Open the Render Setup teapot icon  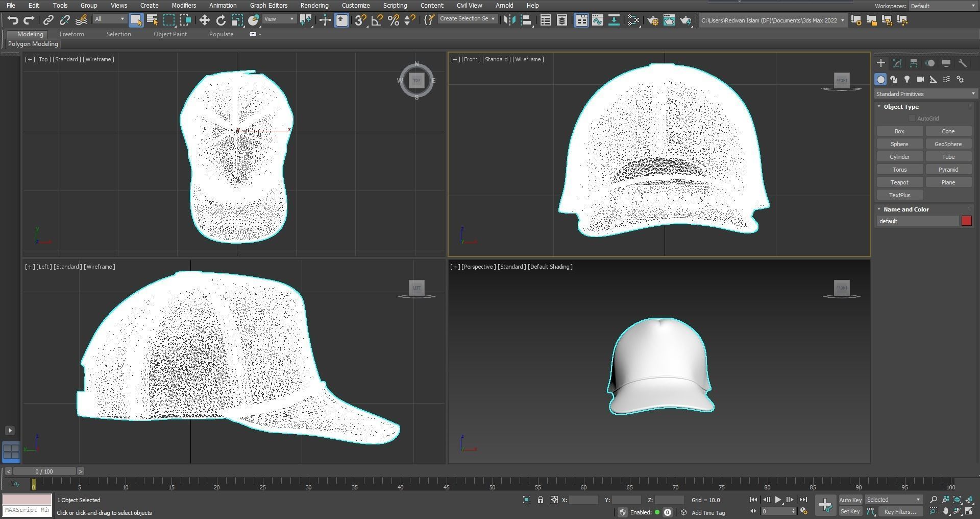pyautogui.click(x=653, y=20)
